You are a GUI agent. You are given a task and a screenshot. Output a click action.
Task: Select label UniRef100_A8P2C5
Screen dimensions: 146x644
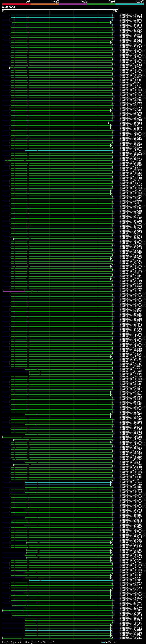coord(131,239)
